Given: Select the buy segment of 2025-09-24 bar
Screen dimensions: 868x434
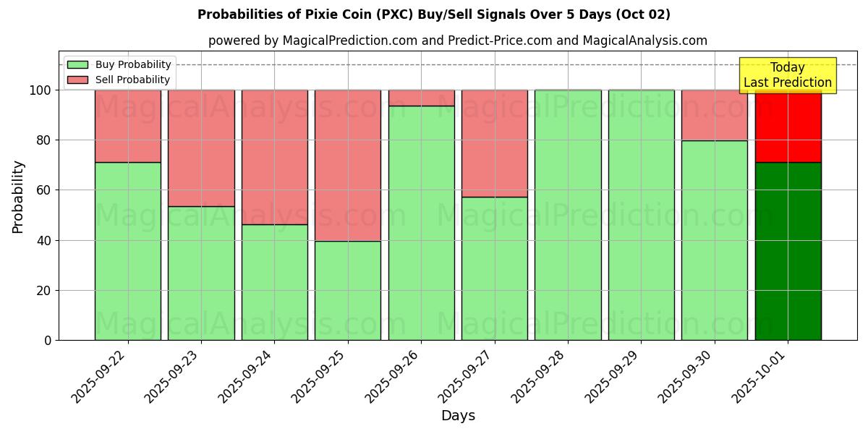Looking at the screenshot, I should click(274, 282).
